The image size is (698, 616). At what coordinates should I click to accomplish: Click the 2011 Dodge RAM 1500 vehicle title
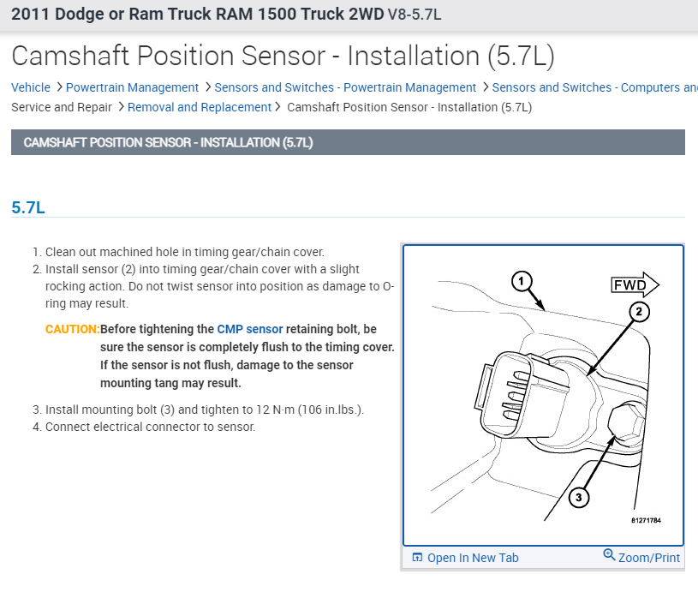pyautogui.click(x=197, y=15)
